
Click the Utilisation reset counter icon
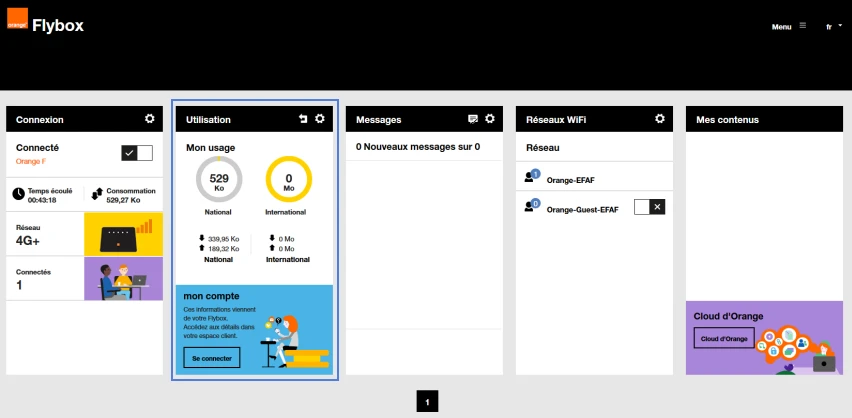303,119
